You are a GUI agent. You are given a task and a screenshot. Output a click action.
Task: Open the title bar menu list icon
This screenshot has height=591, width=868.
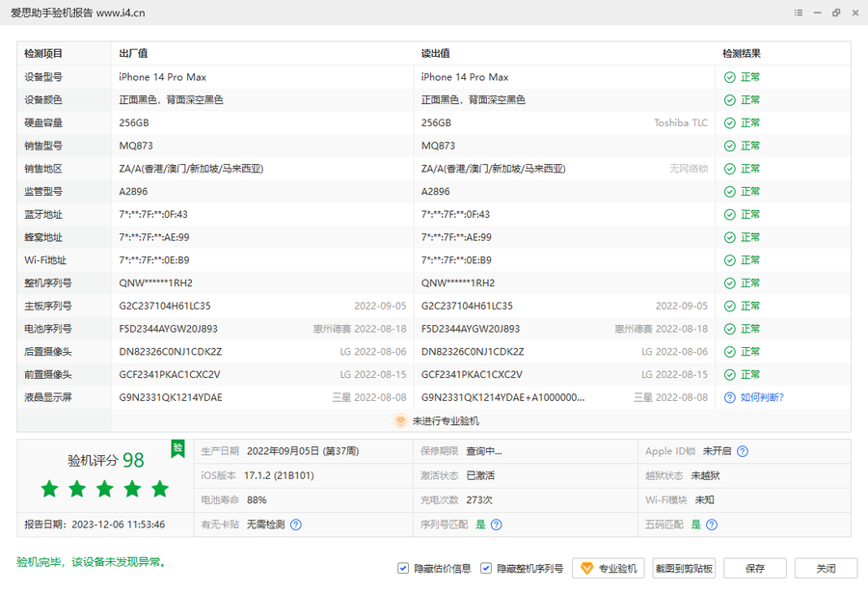point(799,13)
